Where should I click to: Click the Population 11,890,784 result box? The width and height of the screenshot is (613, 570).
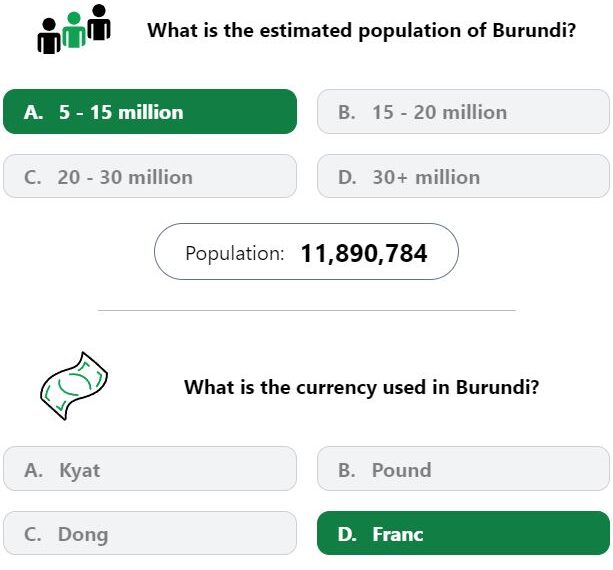[306, 252]
